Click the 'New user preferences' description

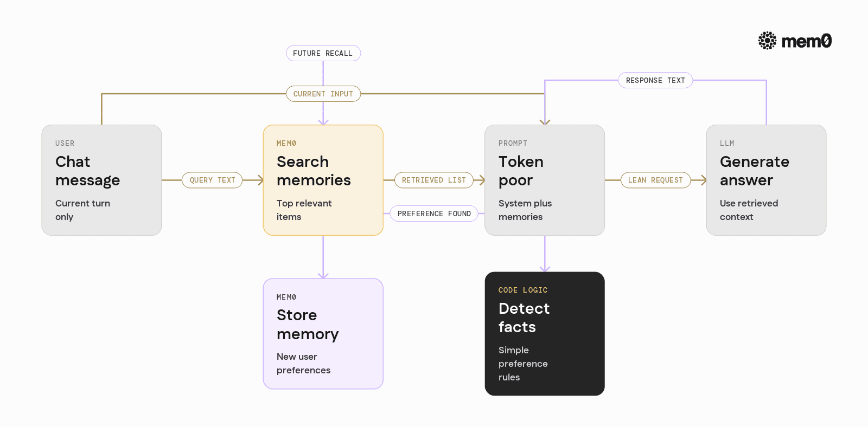pos(303,364)
